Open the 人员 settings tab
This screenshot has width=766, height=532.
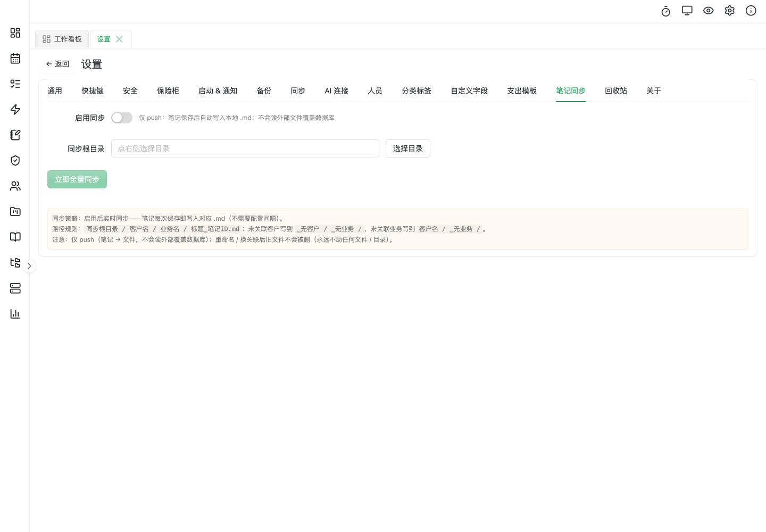[x=375, y=91]
